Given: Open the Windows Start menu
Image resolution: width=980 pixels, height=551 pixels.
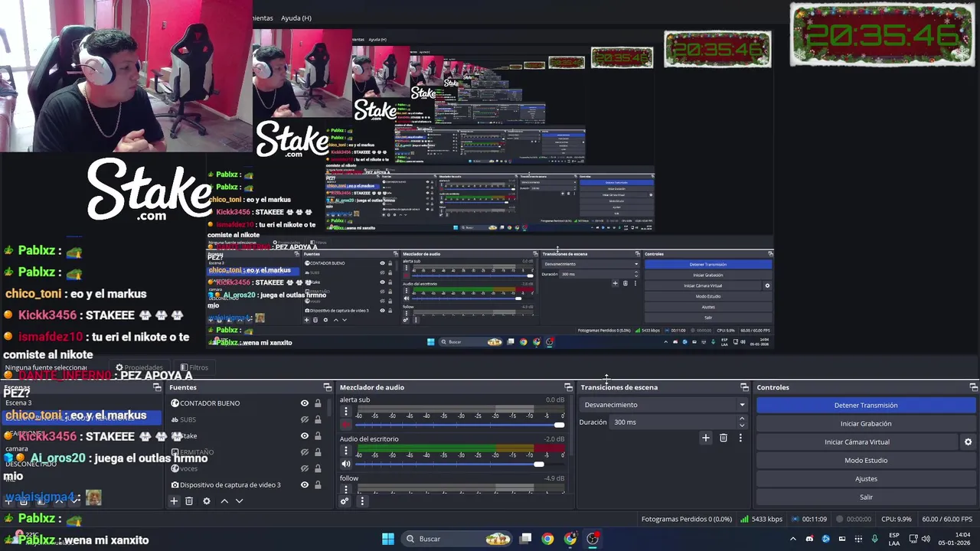Looking at the screenshot, I should [388, 539].
